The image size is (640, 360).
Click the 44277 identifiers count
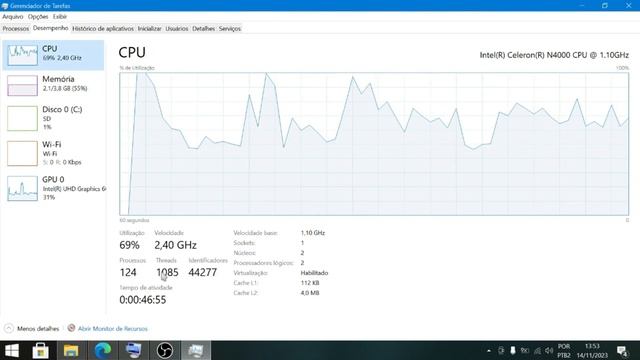click(x=202, y=272)
